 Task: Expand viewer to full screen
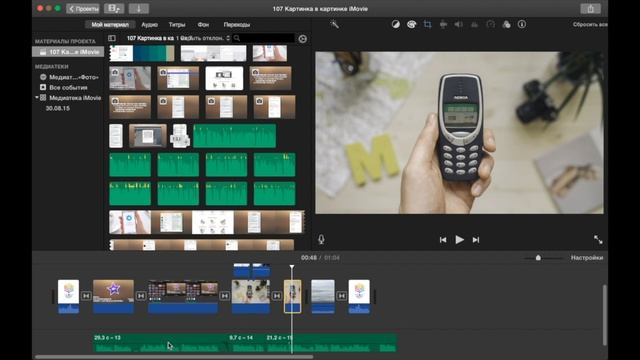click(598, 240)
